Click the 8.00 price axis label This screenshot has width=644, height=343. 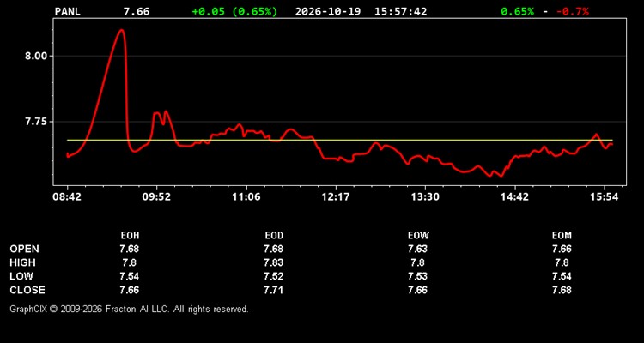point(36,56)
